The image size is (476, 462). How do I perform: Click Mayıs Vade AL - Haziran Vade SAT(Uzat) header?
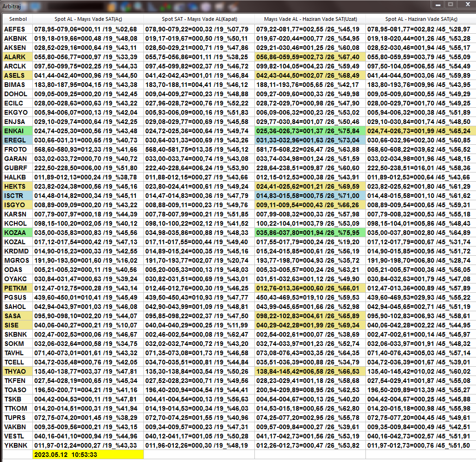coord(310,19)
